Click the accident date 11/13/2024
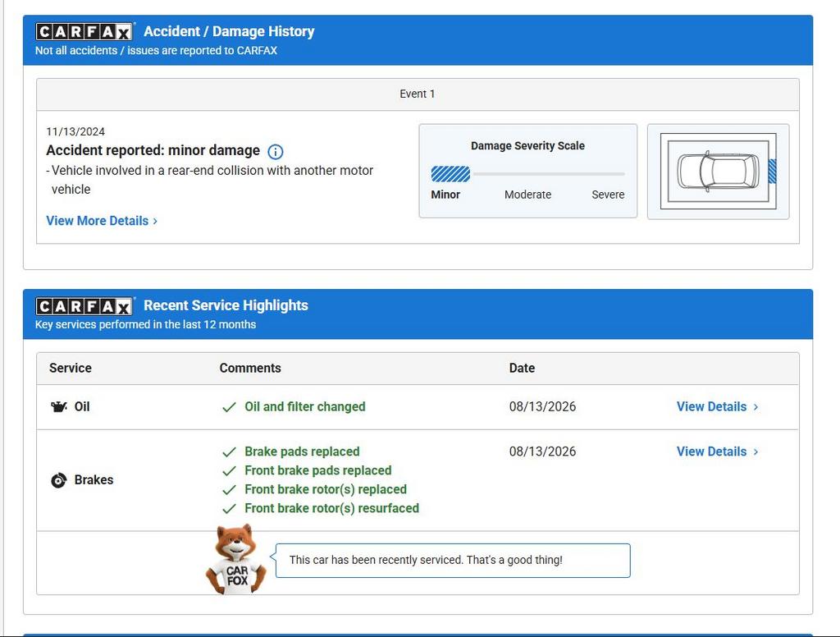 pos(75,132)
